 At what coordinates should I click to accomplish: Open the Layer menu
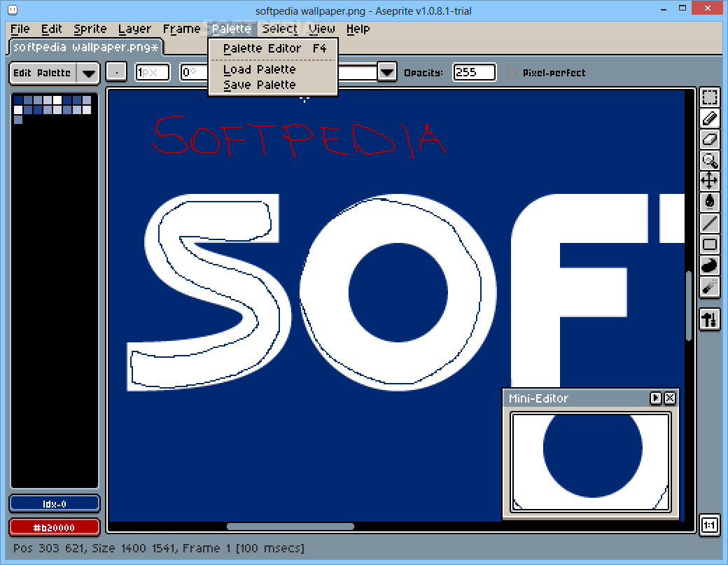click(134, 29)
